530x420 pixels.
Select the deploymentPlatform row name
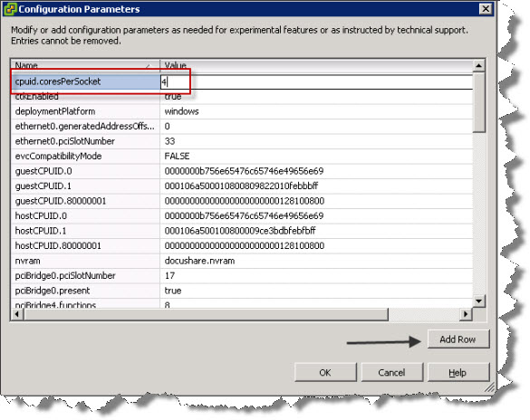[x=85, y=111]
